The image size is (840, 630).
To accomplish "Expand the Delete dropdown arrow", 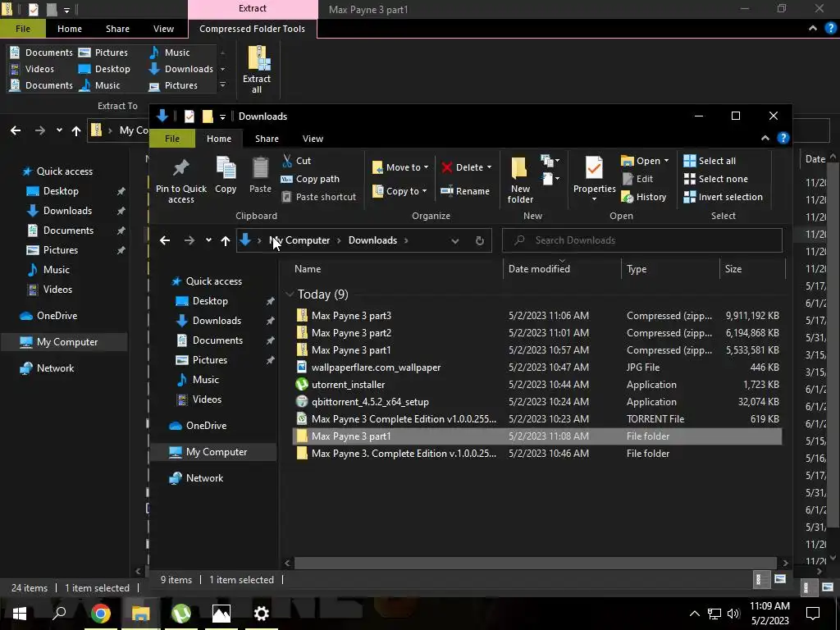I will [x=489, y=167].
